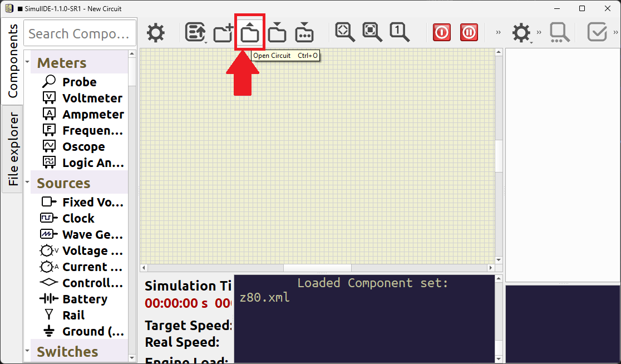
Task: Collapse the Switches category
Action: (28, 351)
